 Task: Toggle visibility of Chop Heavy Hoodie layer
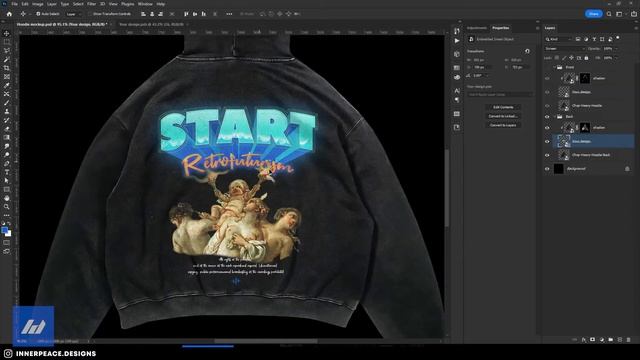tap(547, 106)
